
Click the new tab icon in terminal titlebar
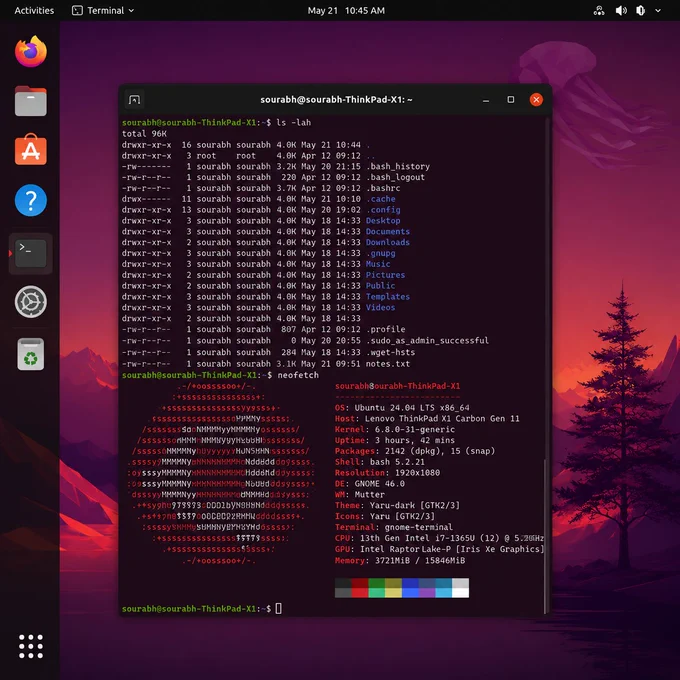tap(134, 100)
